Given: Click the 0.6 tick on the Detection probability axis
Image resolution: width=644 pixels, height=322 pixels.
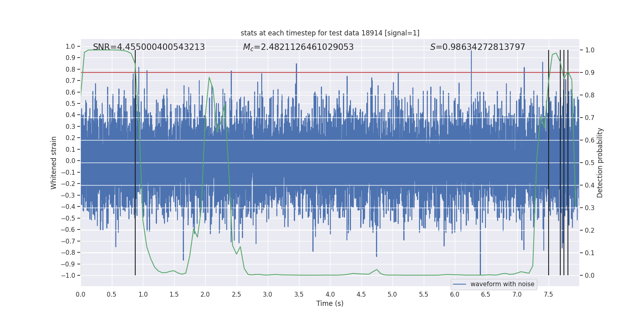Looking at the screenshot, I should [590, 140].
